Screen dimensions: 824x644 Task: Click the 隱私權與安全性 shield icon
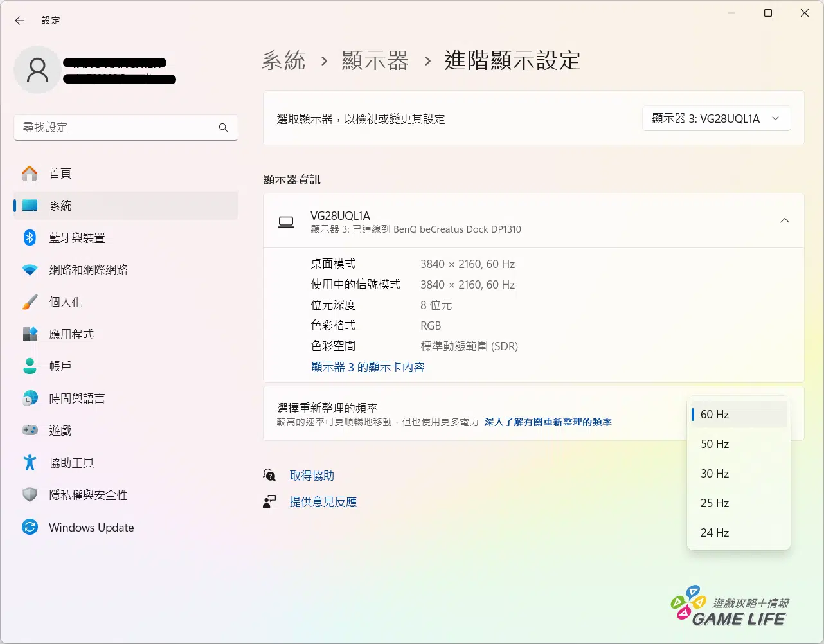click(x=30, y=495)
